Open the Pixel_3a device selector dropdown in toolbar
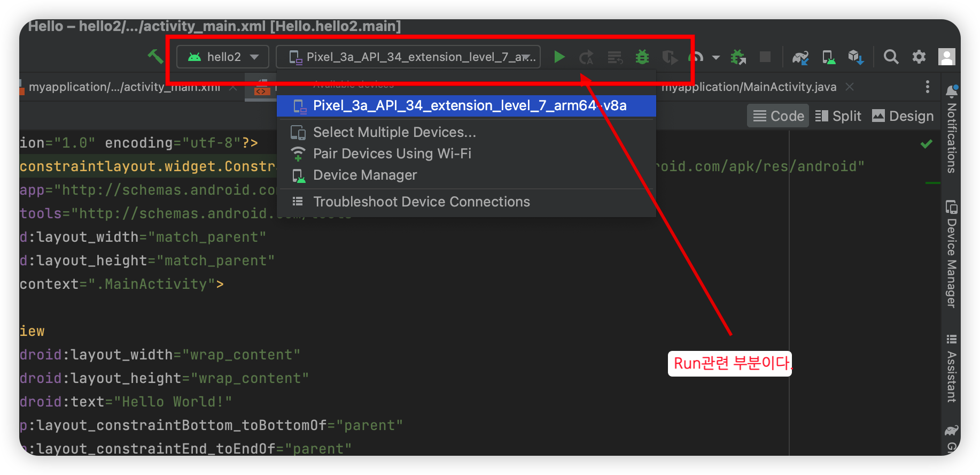980x475 pixels. tap(408, 57)
